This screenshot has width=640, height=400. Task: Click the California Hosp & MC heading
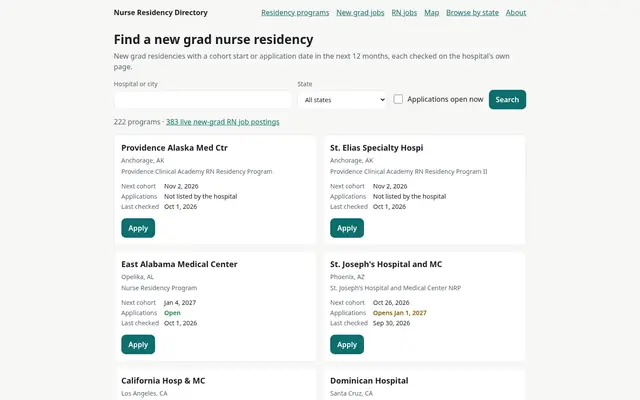click(163, 380)
